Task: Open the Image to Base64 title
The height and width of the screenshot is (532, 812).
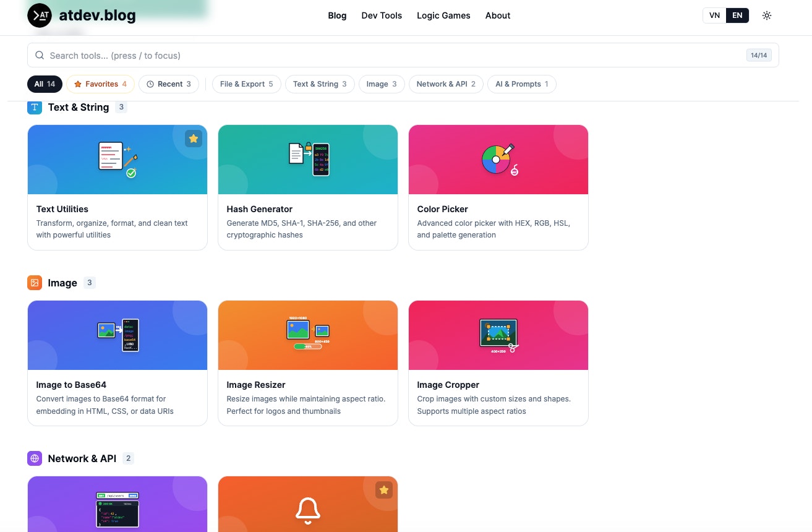Action: click(x=71, y=385)
